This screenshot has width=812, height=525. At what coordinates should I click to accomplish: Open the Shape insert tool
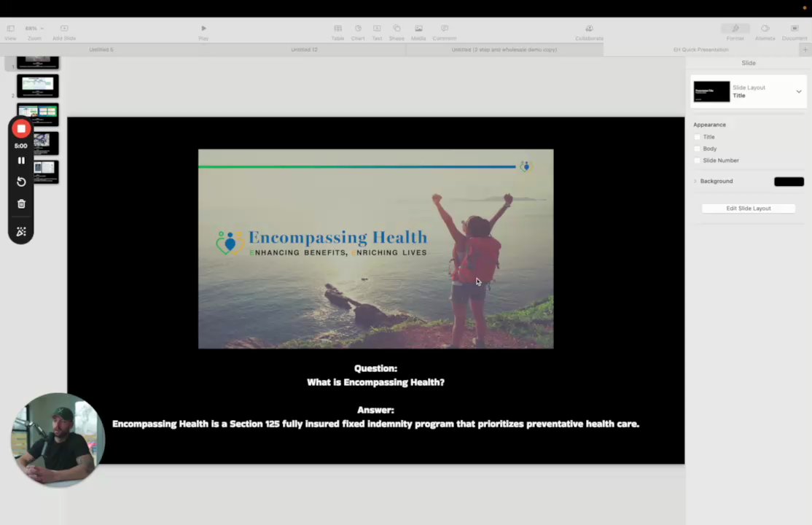[397, 31]
